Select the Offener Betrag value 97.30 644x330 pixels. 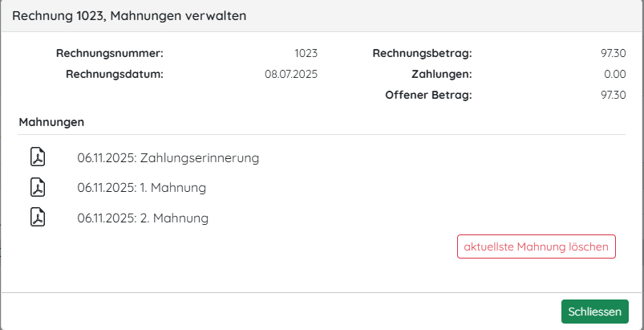[613, 96]
